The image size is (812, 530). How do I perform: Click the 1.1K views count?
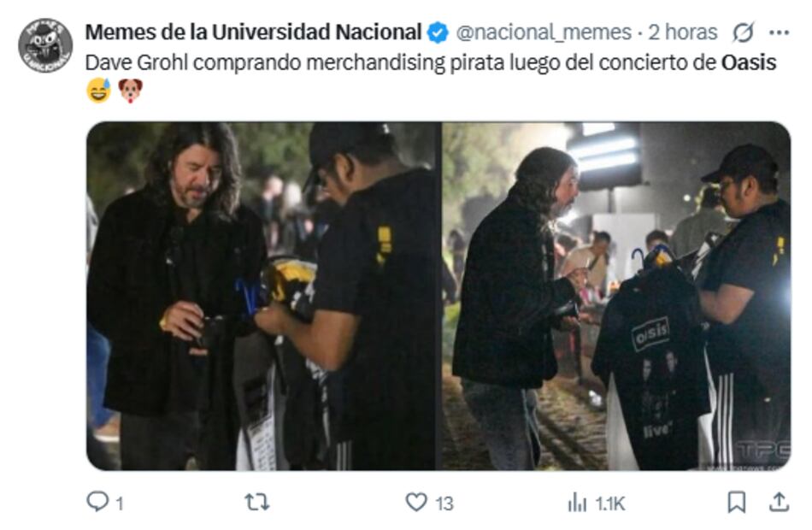click(610, 503)
